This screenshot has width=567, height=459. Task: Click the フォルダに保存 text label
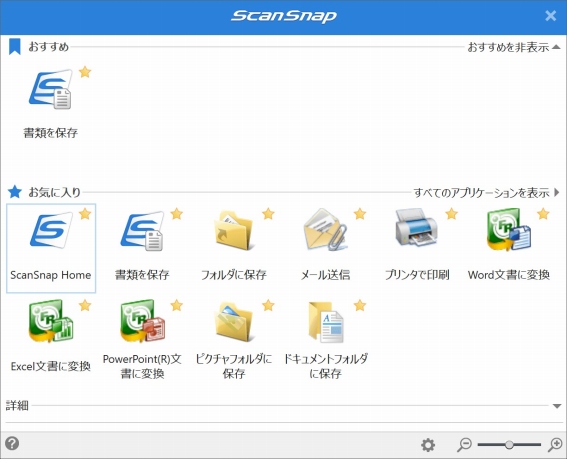point(234,275)
